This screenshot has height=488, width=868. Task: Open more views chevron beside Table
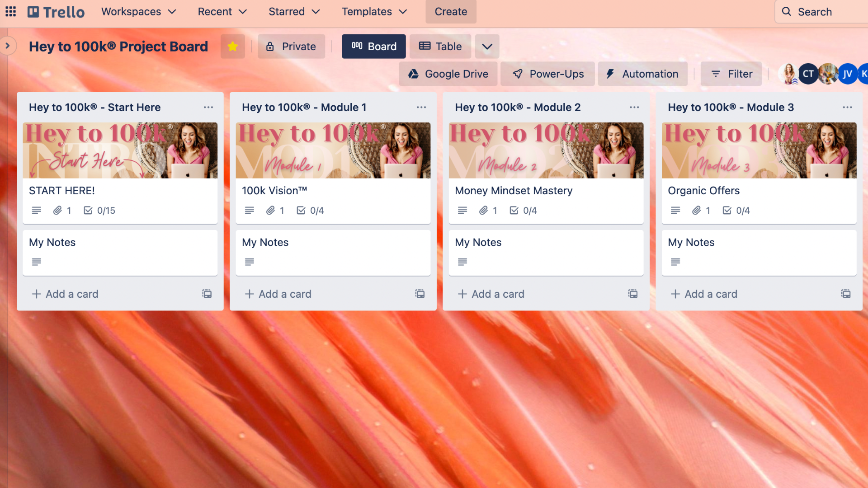coord(487,47)
